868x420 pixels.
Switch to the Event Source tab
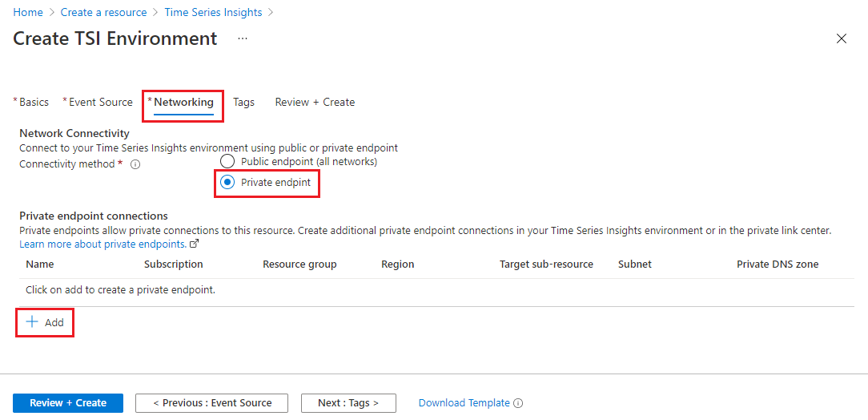click(98, 102)
